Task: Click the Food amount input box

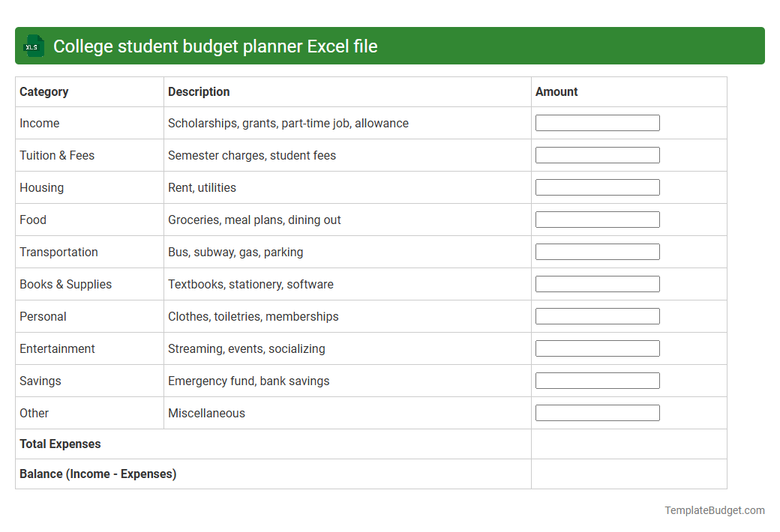Action: [x=597, y=219]
